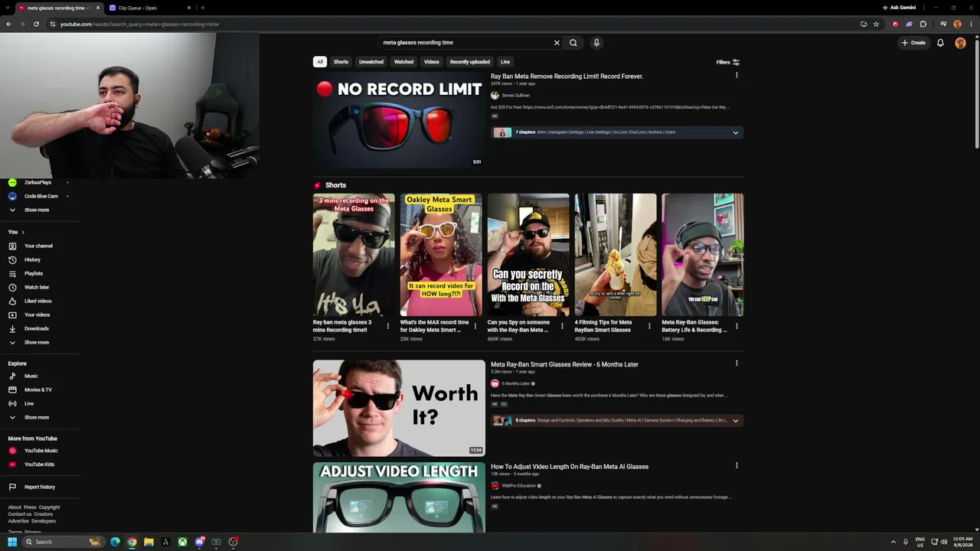This screenshot has height=551, width=980.
Task: Open YouTube Kids from the sidebar
Action: tap(39, 465)
